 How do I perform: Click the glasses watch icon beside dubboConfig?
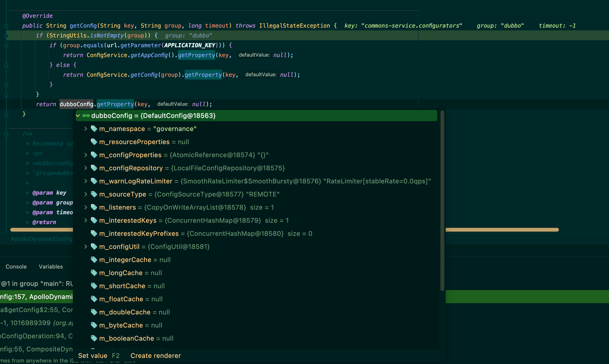pos(86,116)
